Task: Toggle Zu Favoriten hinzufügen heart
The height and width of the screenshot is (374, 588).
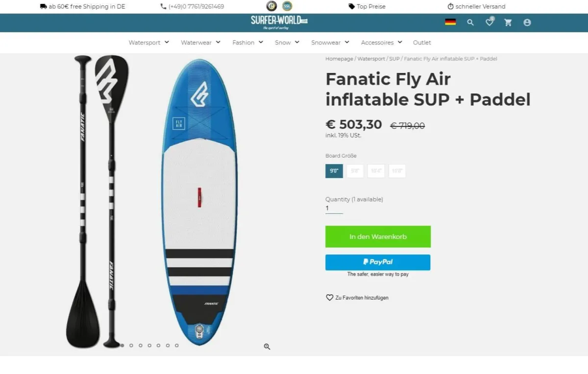Action: (x=329, y=297)
